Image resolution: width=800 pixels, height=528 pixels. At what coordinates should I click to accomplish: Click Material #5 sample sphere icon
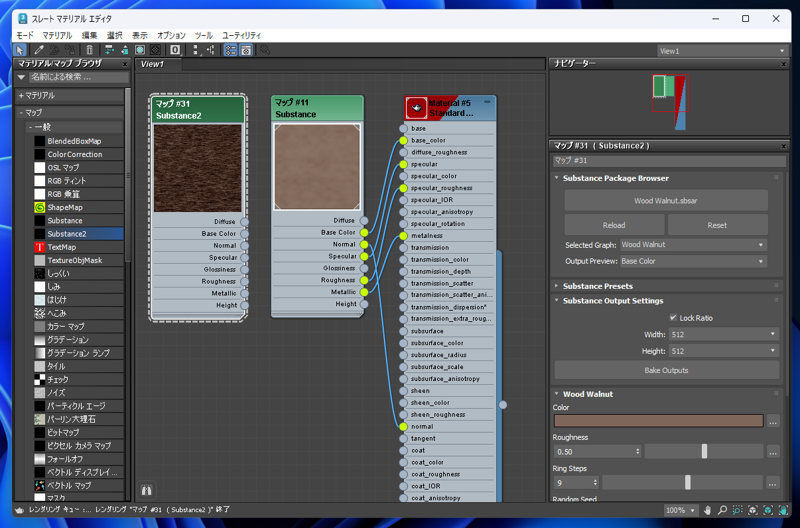(416, 108)
